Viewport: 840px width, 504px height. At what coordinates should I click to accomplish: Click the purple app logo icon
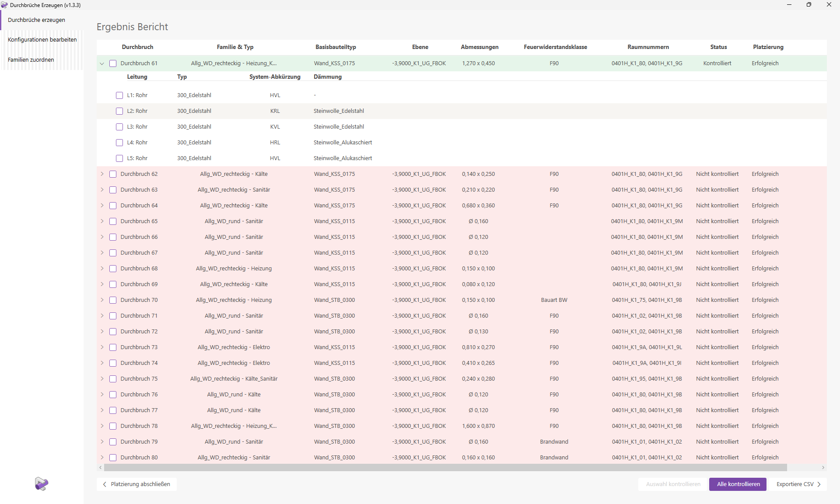[41, 484]
